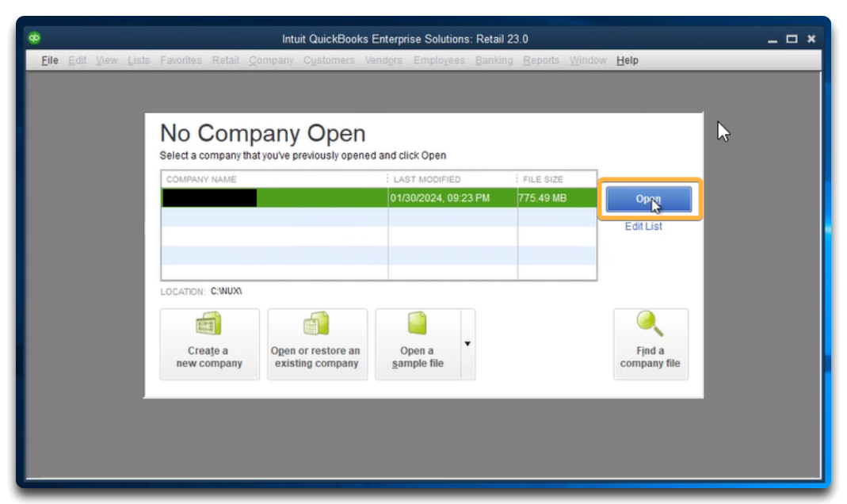The image size is (847, 504).
Task: Open the Favorites menu
Action: click(181, 60)
